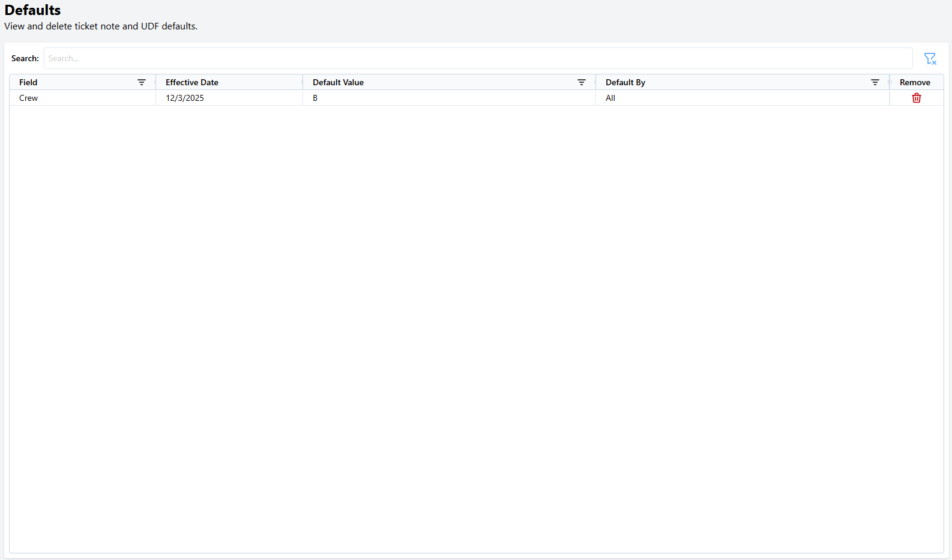Open the Default Value column filter
Viewport: 952px width, 560px height.
[581, 82]
